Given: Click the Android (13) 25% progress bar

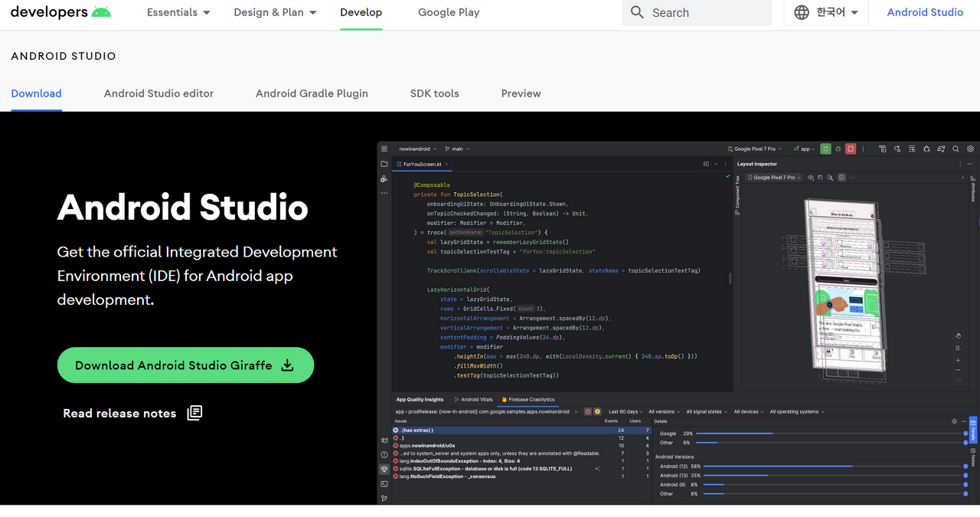Looking at the screenshot, I should pyautogui.click(x=835, y=475).
